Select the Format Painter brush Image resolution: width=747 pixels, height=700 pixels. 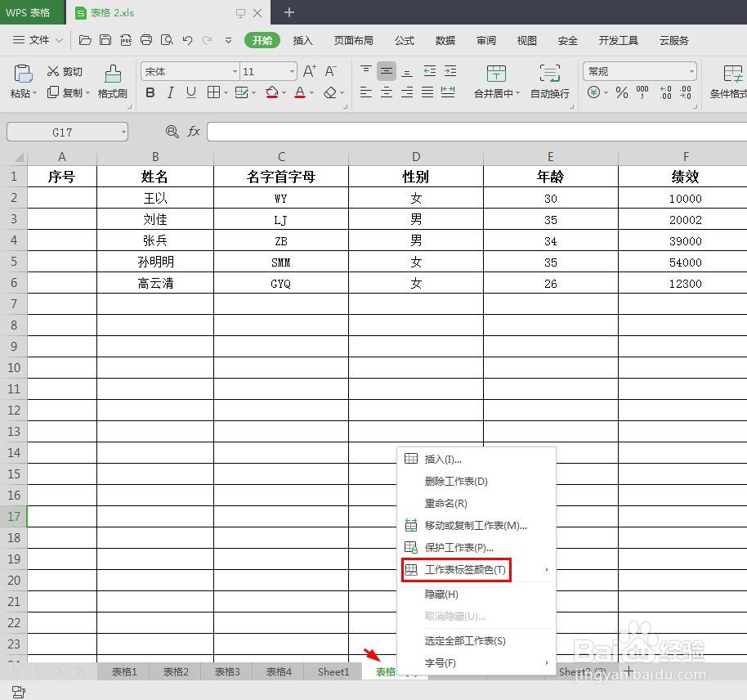pos(113,74)
